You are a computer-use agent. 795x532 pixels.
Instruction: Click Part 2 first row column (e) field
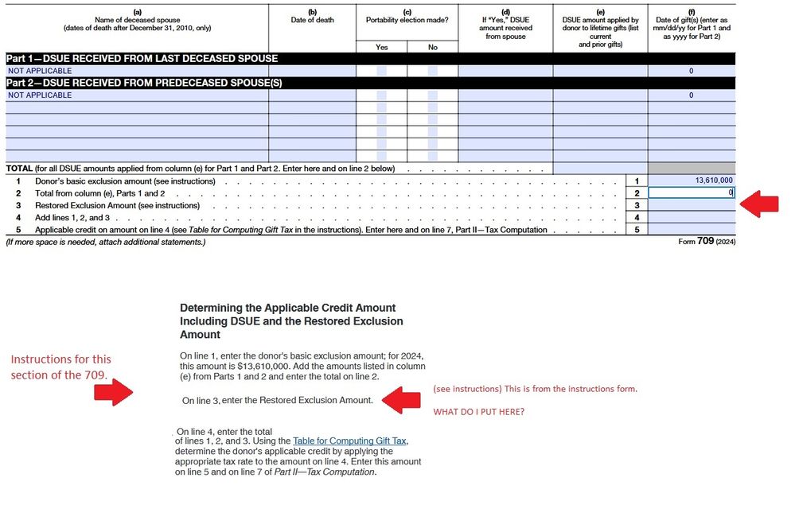600,95
